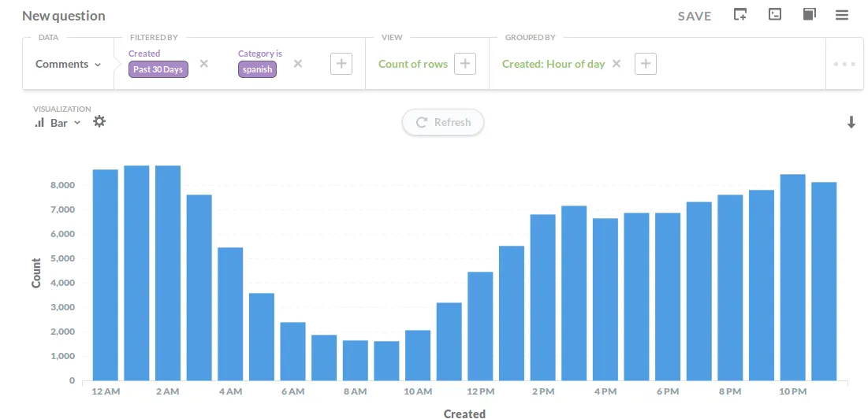Select the 2 AM bar in chart
Screen dimensions: 868x419
[168, 273]
